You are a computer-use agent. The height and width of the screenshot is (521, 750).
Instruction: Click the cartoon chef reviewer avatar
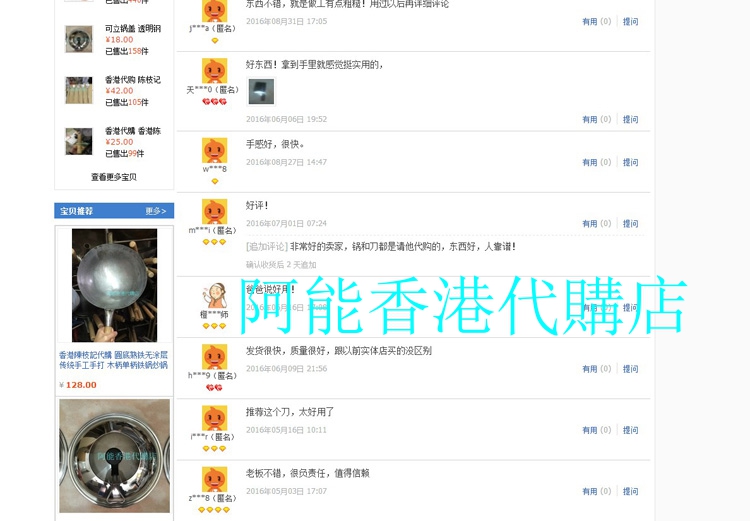(x=214, y=296)
